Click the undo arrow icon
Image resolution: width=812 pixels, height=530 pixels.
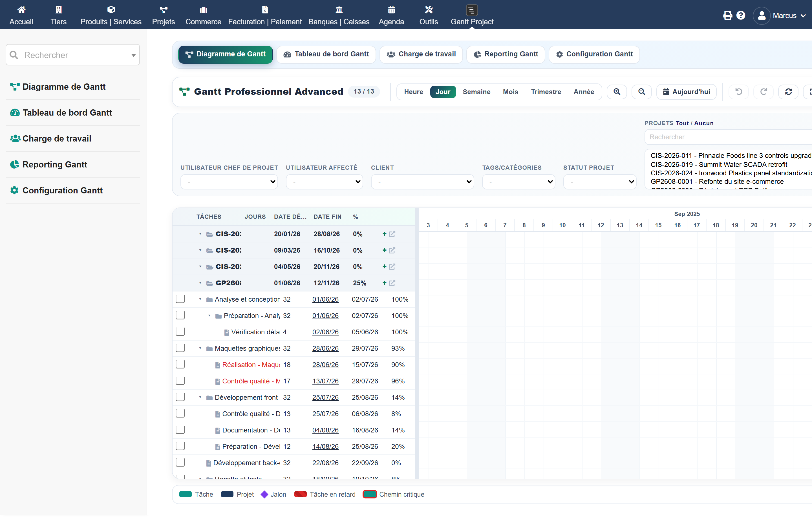click(738, 92)
